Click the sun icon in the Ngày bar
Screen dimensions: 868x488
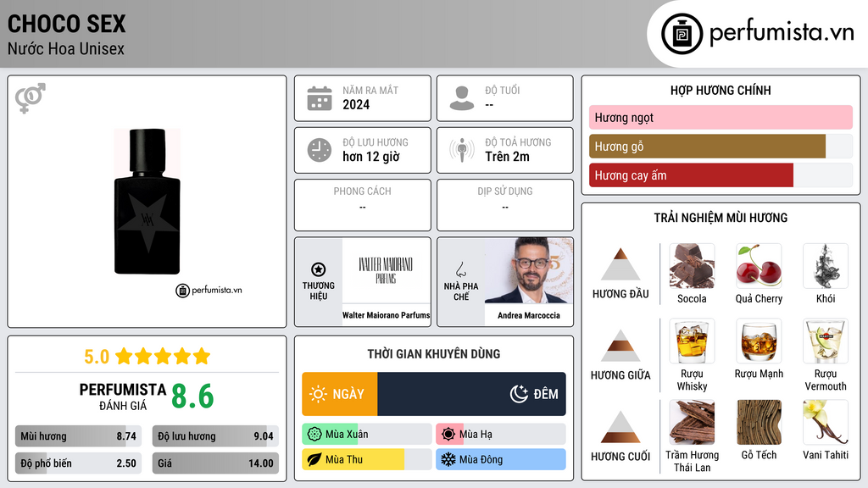coord(319,394)
